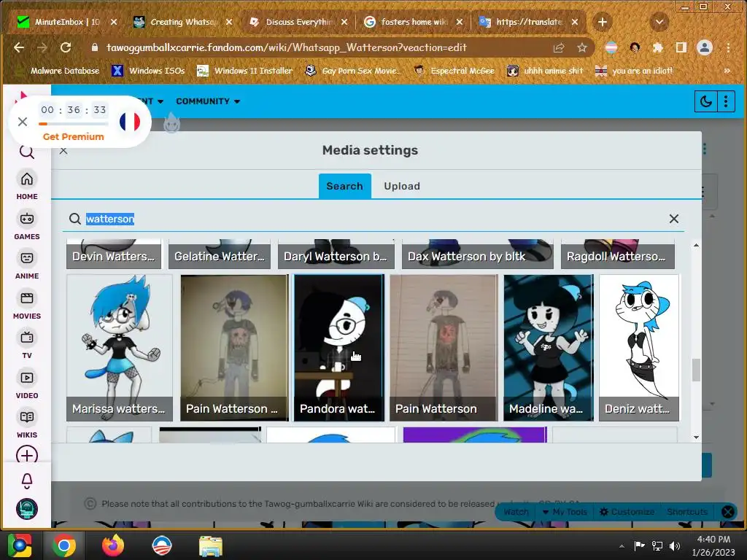747x560 pixels.
Task: Select the Deniz watterson image
Action: tap(639, 348)
